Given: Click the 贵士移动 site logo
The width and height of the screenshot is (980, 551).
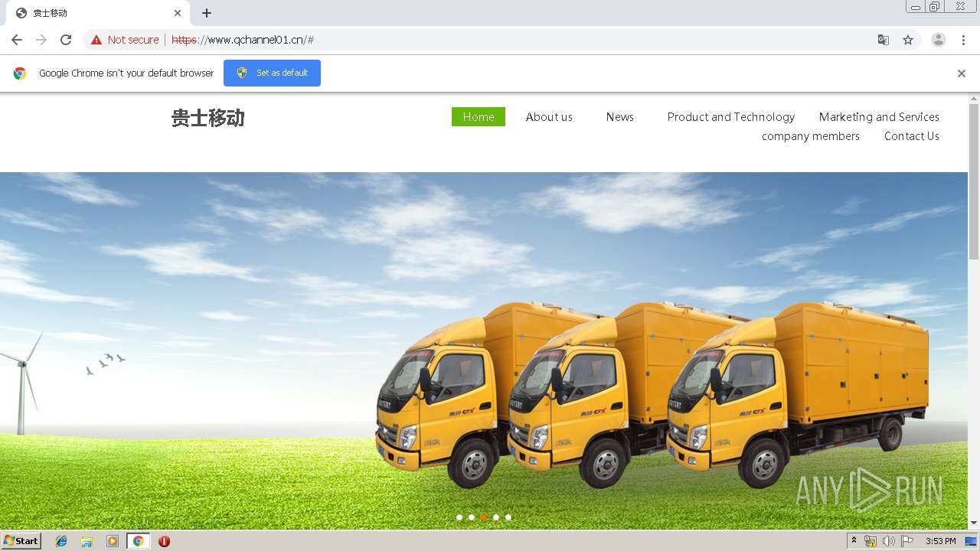Looking at the screenshot, I should (208, 118).
